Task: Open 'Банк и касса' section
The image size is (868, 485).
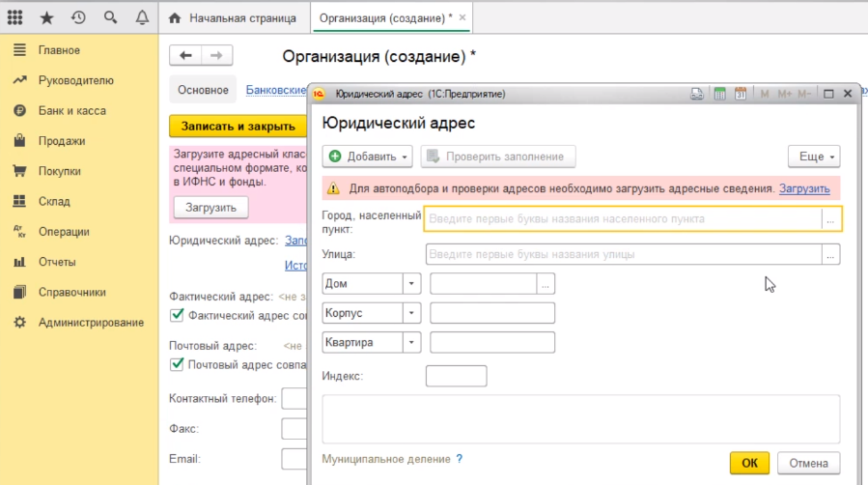Action: click(x=72, y=110)
